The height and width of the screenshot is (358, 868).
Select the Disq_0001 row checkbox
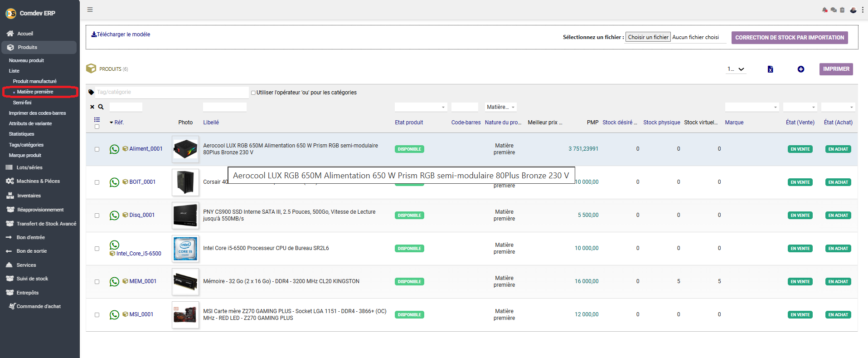coord(97,216)
